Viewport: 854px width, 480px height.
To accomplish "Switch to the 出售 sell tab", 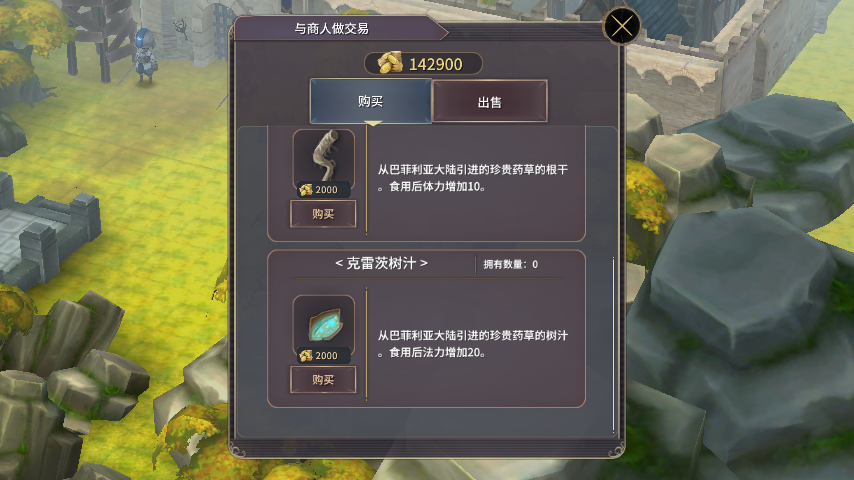I will coord(490,101).
